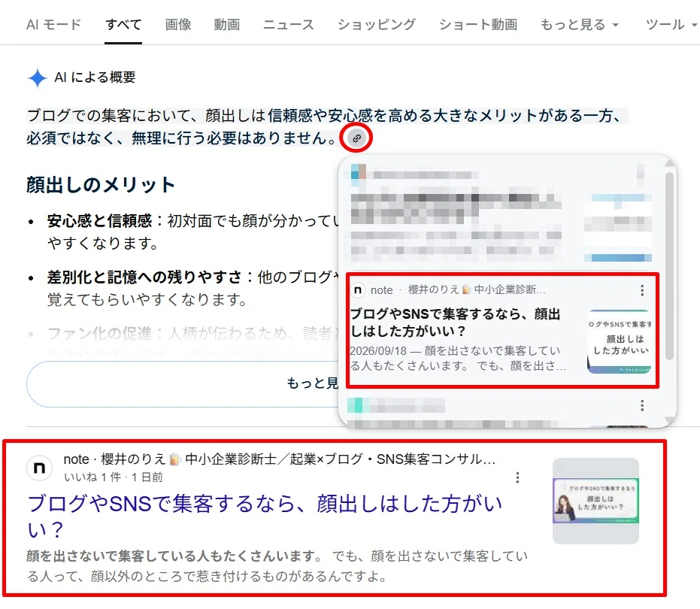Click popup scrollbar down arrow
The image size is (700, 609).
point(668,420)
